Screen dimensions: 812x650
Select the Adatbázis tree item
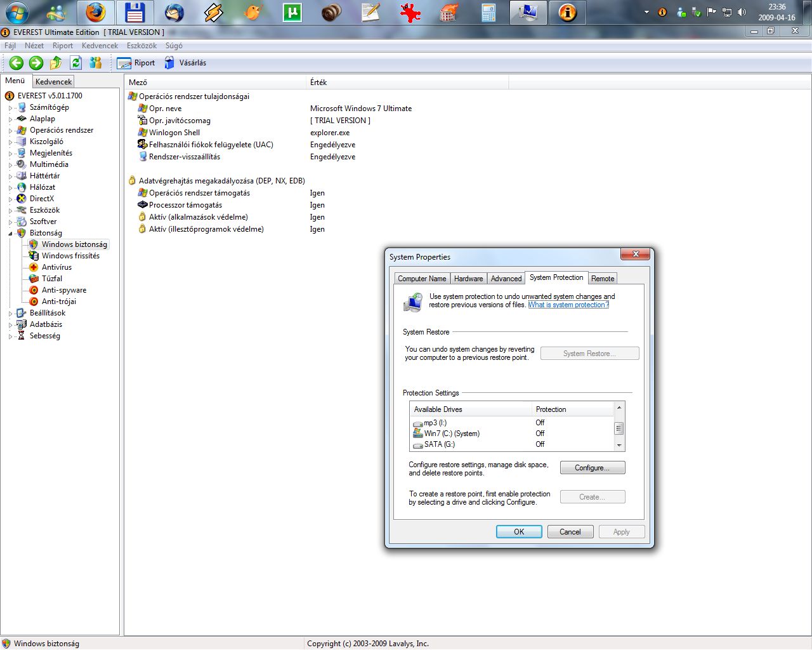pos(46,324)
